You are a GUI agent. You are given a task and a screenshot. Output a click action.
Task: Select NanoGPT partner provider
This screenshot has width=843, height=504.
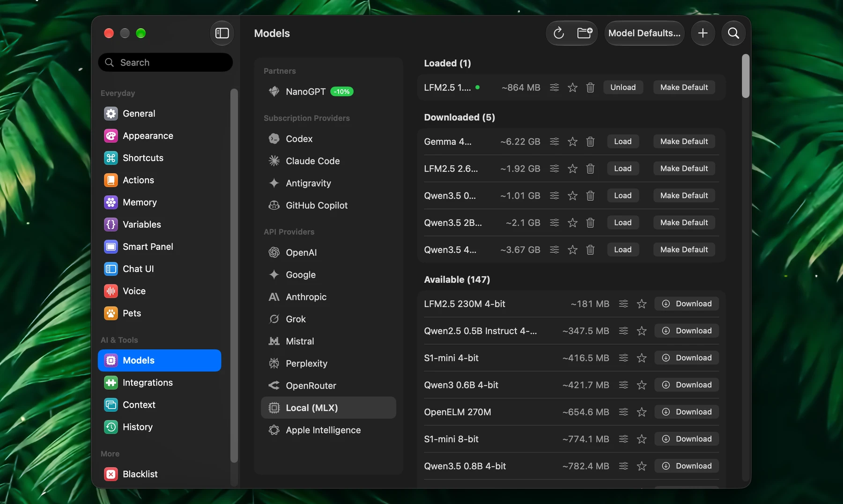click(x=328, y=92)
